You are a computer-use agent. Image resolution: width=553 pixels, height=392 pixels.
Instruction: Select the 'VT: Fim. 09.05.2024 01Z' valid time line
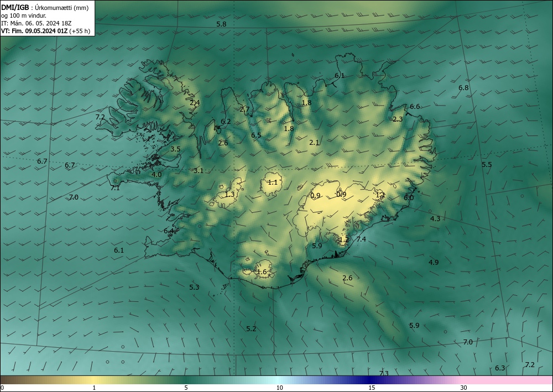[34, 31]
